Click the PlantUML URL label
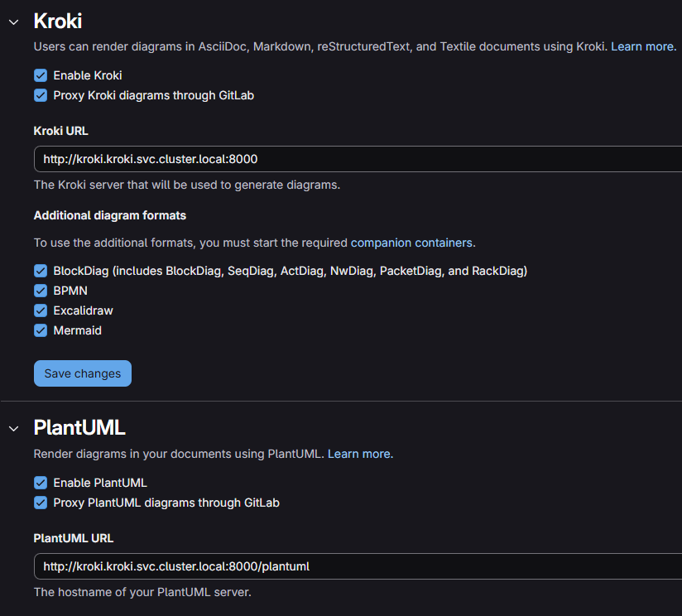 74,538
